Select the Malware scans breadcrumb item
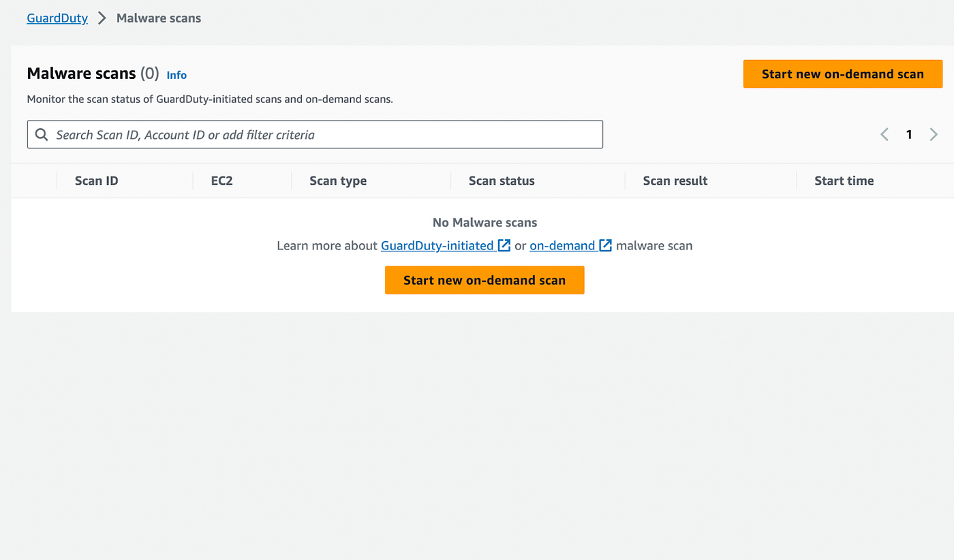This screenshot has height=560, width=954. pos(159,18)
